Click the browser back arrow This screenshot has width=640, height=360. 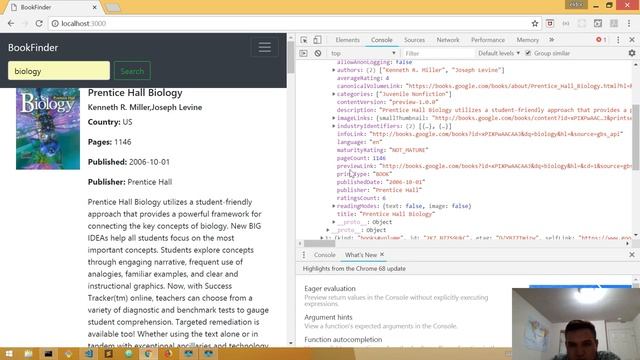click(11, 24)
